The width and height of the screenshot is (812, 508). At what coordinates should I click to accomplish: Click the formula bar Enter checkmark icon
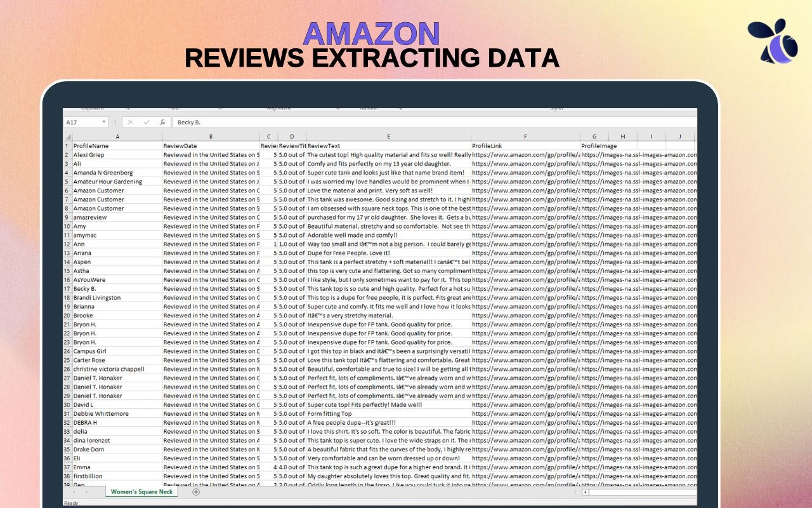coord(147,122)
